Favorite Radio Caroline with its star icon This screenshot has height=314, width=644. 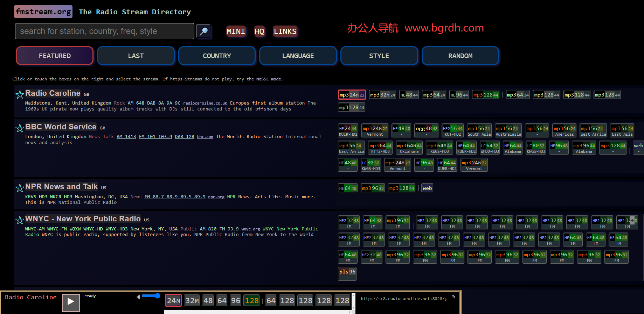coord(20,94)
